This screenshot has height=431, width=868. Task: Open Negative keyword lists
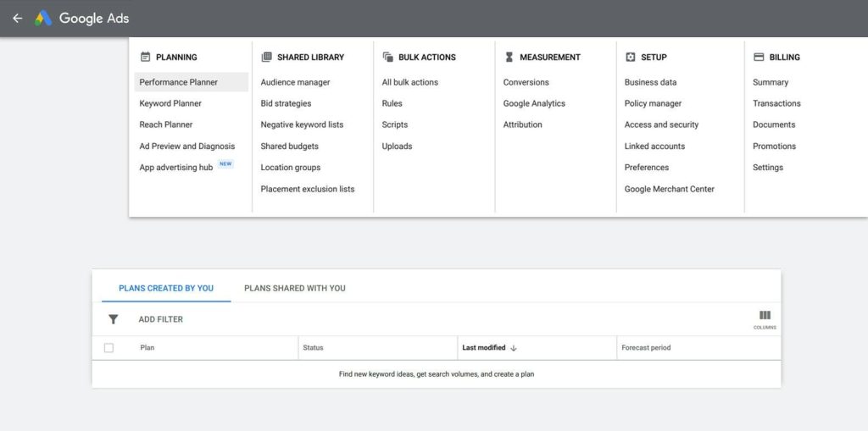(302, 124)
